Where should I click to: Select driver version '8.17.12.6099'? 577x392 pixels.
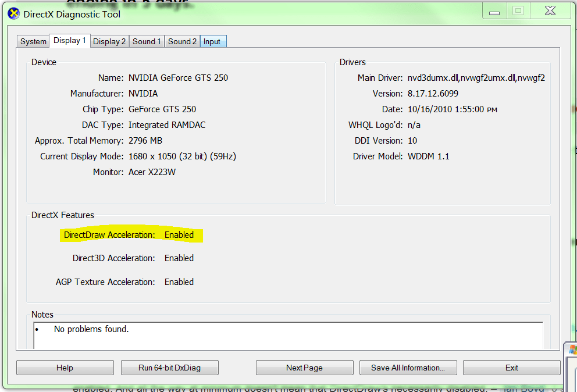tap(433, 94)
